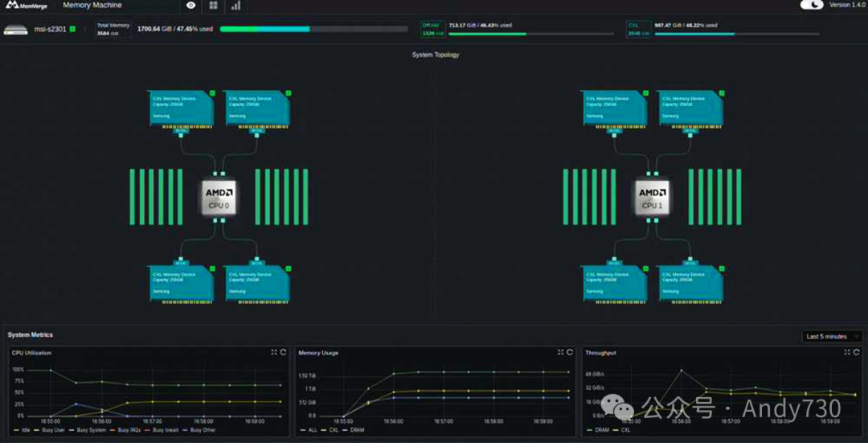Click the msi-s2301 host name
The height and width of the screenshot is (443, 868).
click(50, 29)
